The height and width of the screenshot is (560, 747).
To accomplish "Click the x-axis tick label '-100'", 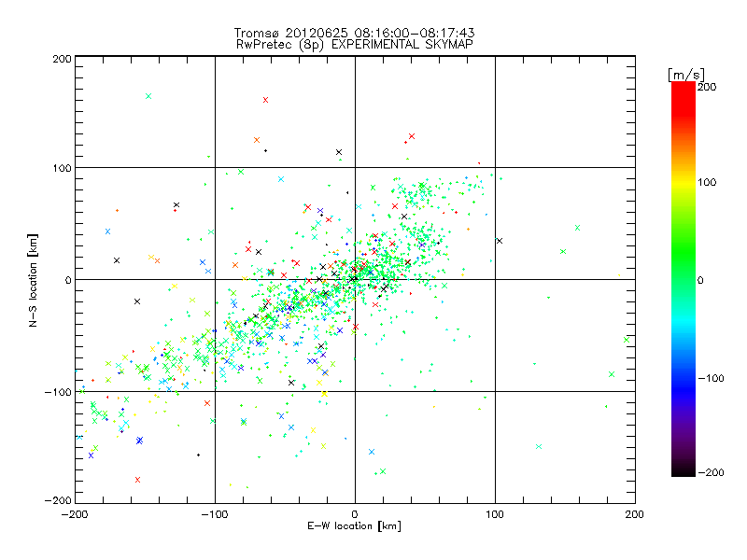I will pos(215,515).
